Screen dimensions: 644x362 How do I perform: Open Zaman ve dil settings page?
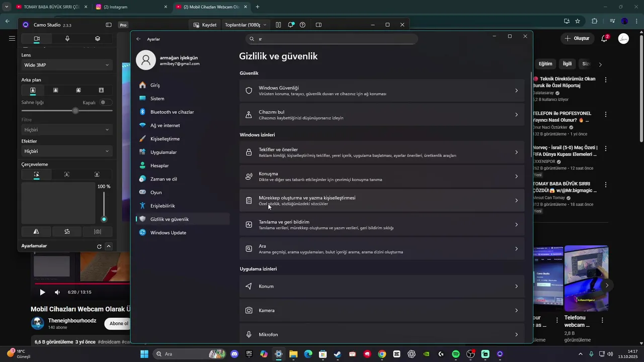click(183, 179)
